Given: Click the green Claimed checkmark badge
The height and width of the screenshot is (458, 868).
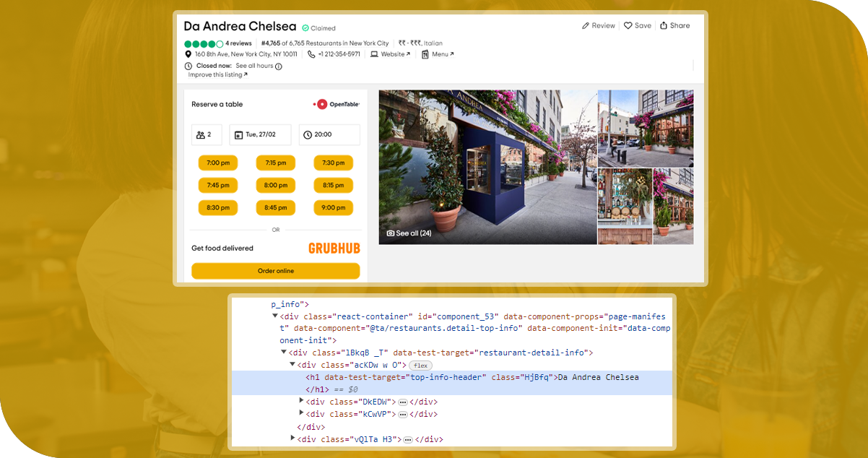Looking at the screenshot, I should tap(305, 28).
